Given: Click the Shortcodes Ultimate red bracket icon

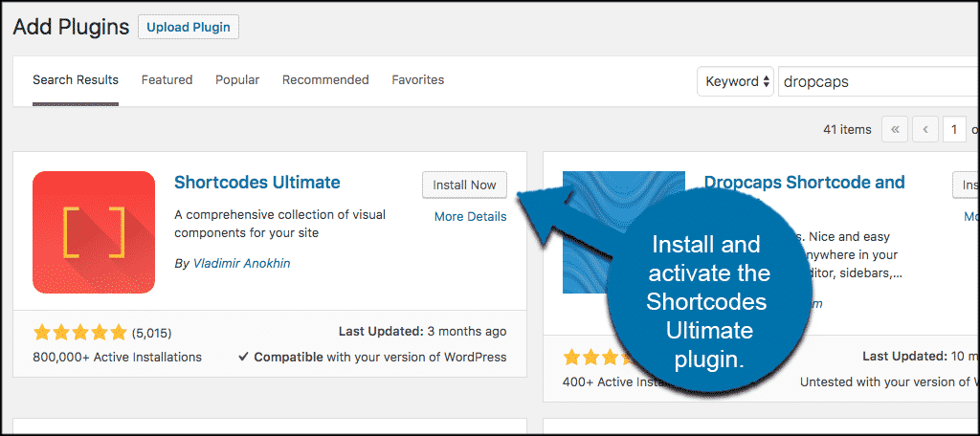Looking at the screenshot, I should 94,232.
